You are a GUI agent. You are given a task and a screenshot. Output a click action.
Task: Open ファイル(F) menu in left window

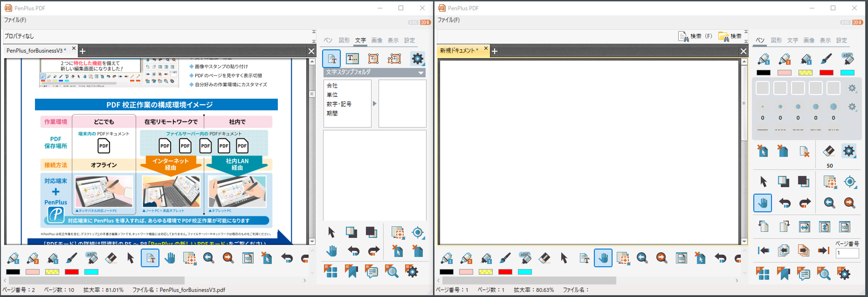click(15, 20)
